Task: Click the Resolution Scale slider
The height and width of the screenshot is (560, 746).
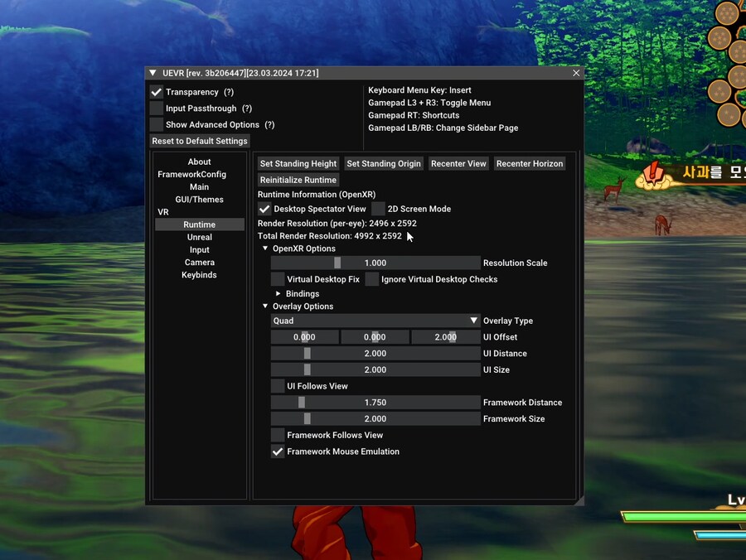Action: pos(375,263)
